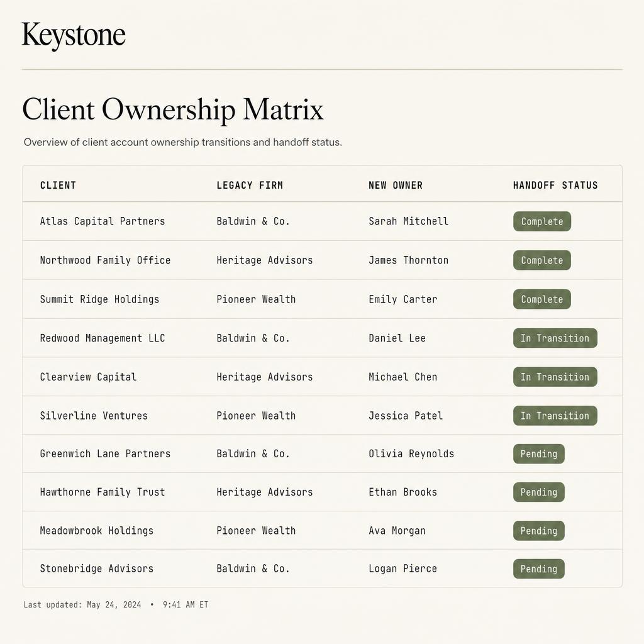Click the NEW OWNER column header
The image size is (644, 644).
coord(396,186)
